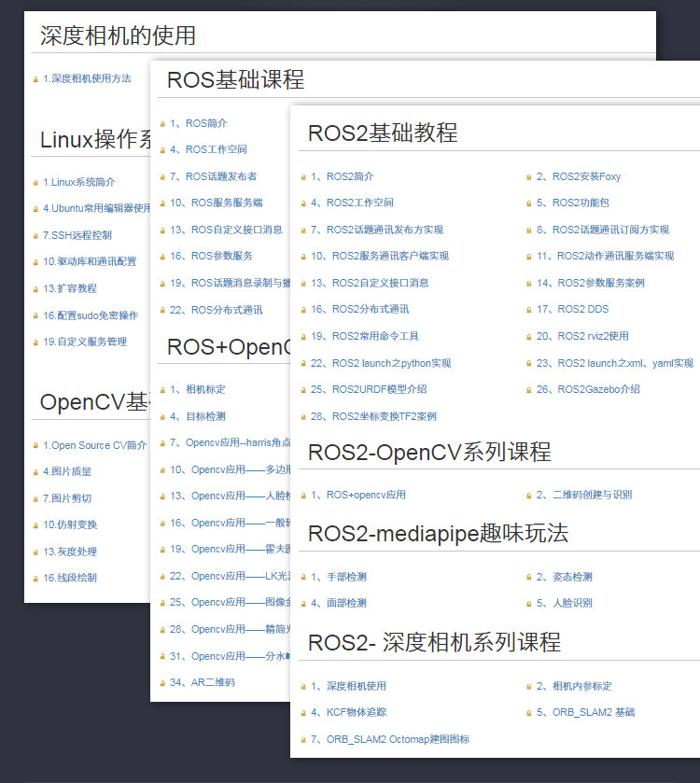Viewport: 700px width, 783px height.
Task: Open the 7.SSH远程控制 link
Action: coord(77,235)
